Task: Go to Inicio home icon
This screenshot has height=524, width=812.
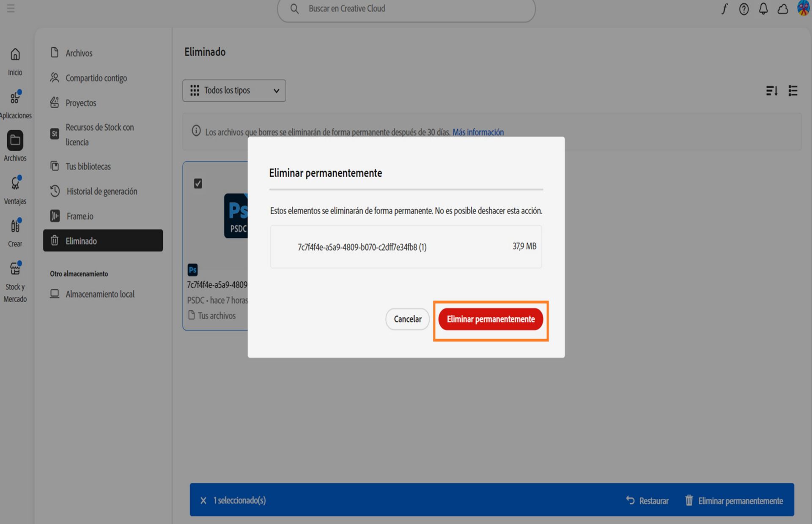Action: click(15, 62)
